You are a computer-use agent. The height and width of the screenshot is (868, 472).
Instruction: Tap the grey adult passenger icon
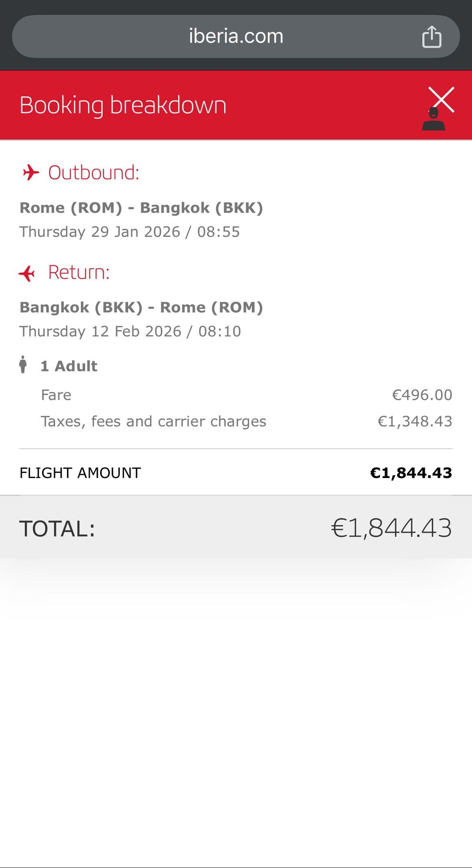pos(23,365)
